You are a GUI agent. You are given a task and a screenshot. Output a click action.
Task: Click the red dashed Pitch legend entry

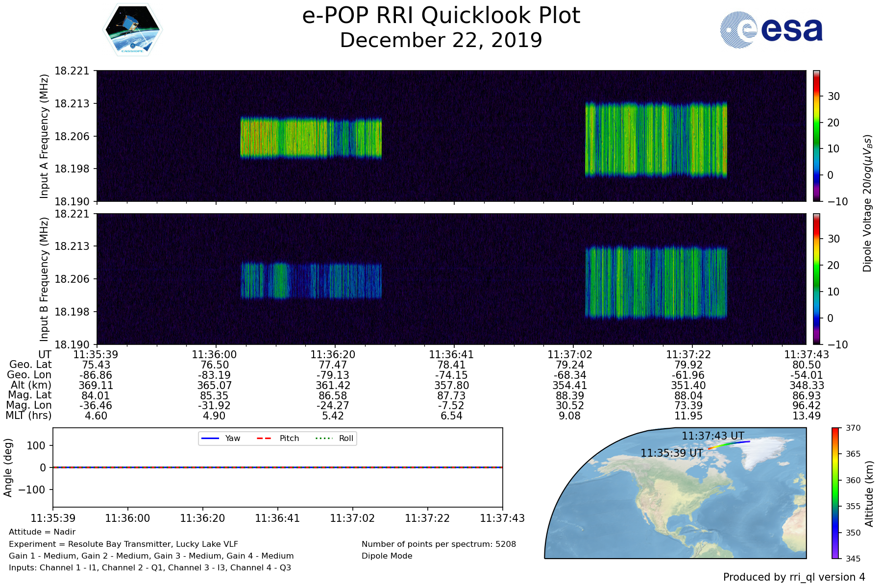coord(278,438)
